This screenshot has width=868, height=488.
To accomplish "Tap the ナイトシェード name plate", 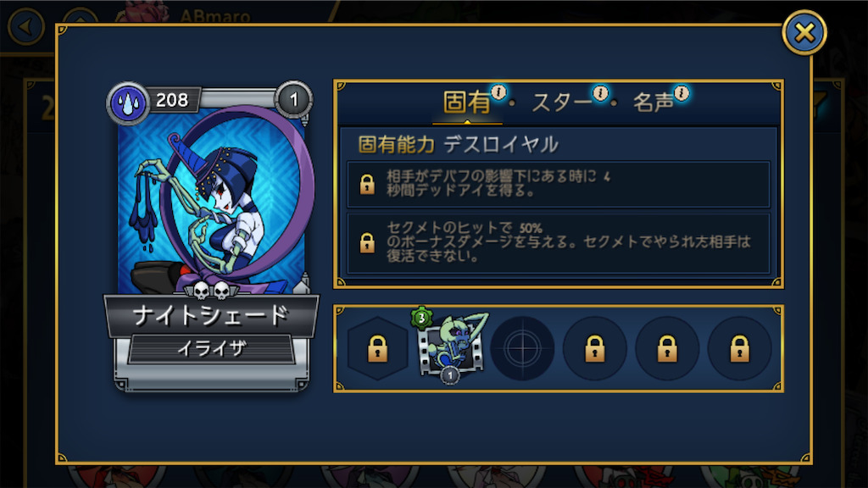I will (x=211, y=315).
